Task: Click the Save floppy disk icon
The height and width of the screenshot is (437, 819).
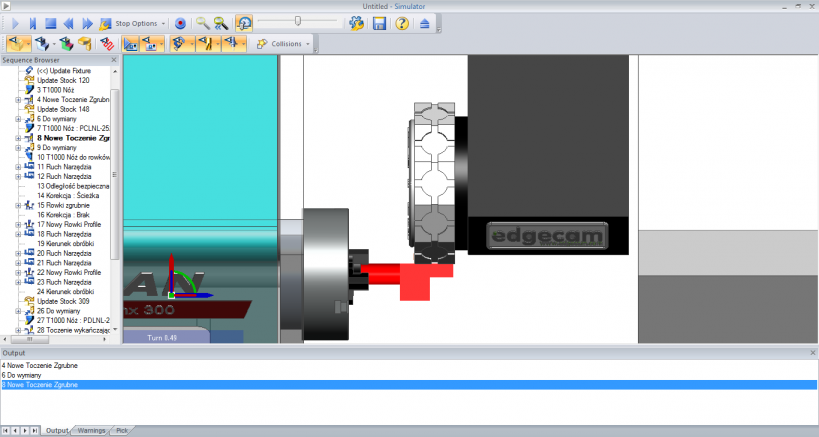Action: pos(379,23)
